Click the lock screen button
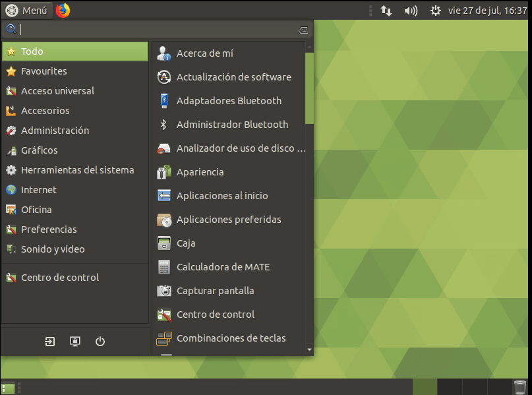 tap(74, 341)
